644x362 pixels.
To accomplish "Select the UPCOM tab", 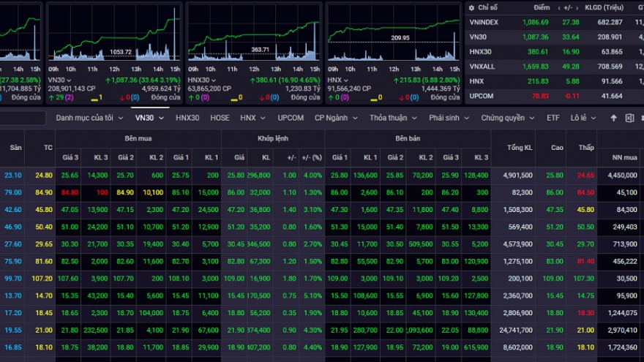I will (291, 118).
